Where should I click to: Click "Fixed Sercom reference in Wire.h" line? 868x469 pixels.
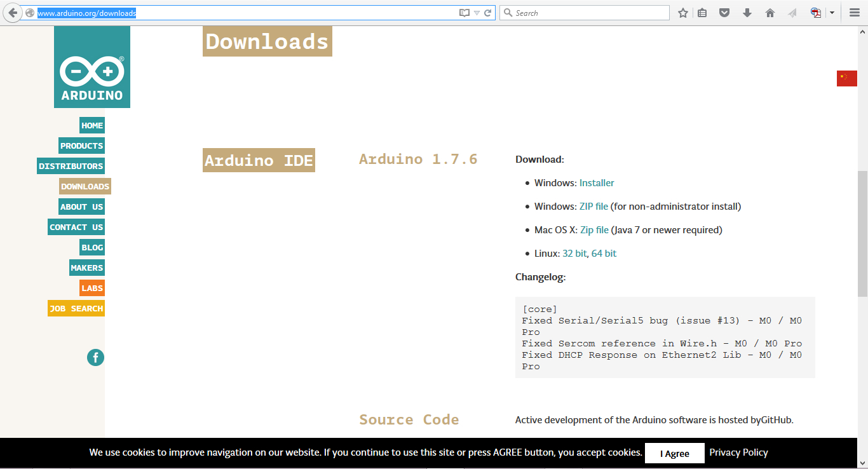tap(662, 344)
